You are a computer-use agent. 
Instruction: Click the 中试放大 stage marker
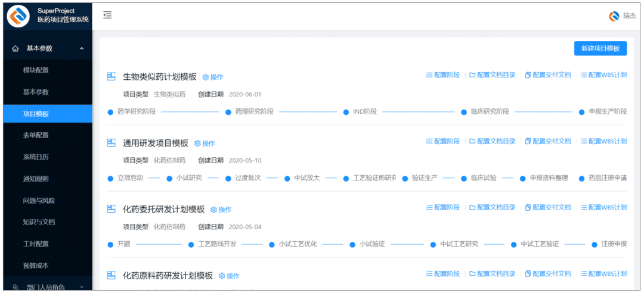tap(287, 179)
